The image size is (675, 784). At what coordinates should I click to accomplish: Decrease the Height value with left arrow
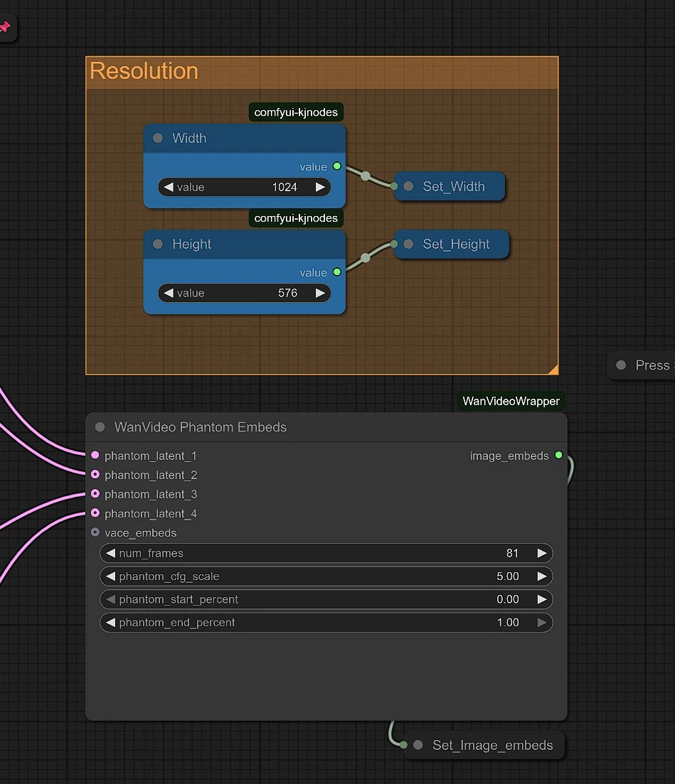tap(169, 293)
